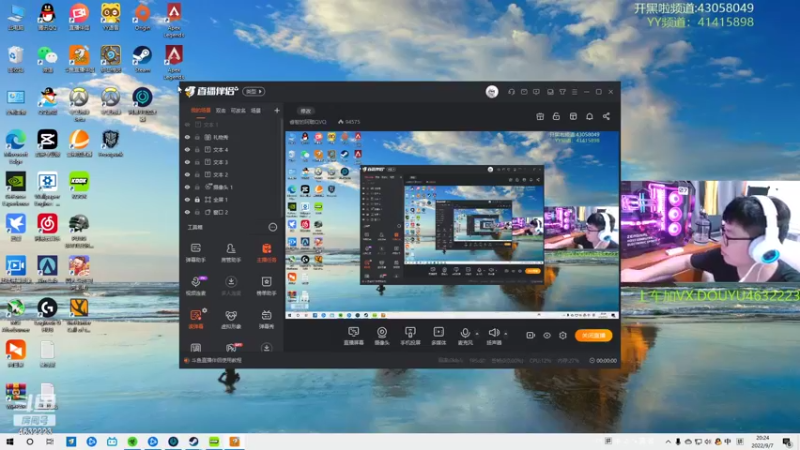Select the dimmed 文本 1 source row
800x450 pixels.
tap(232, 124)
